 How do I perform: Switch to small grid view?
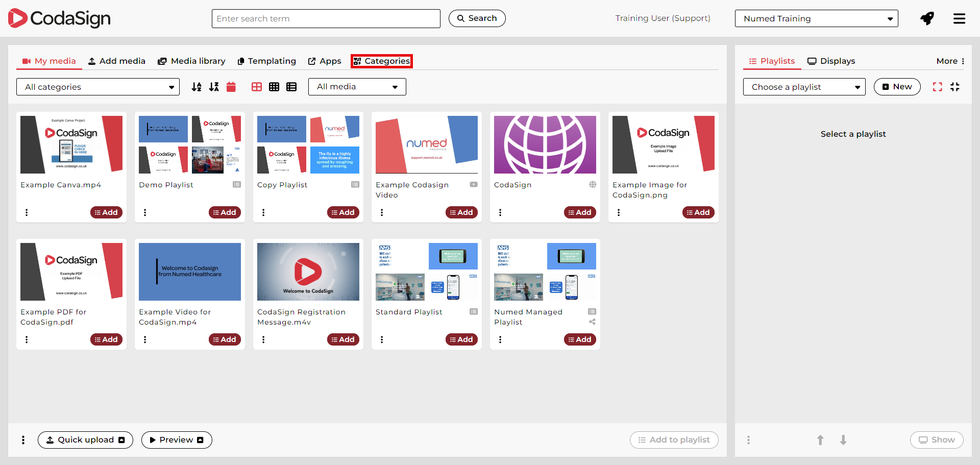tap(274, 87)
